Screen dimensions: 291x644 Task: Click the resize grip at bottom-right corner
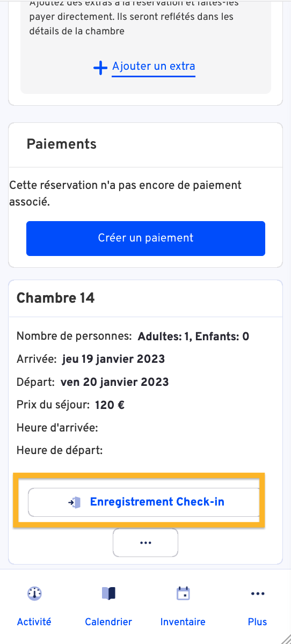pyautogui.click(x=286, y=639)
